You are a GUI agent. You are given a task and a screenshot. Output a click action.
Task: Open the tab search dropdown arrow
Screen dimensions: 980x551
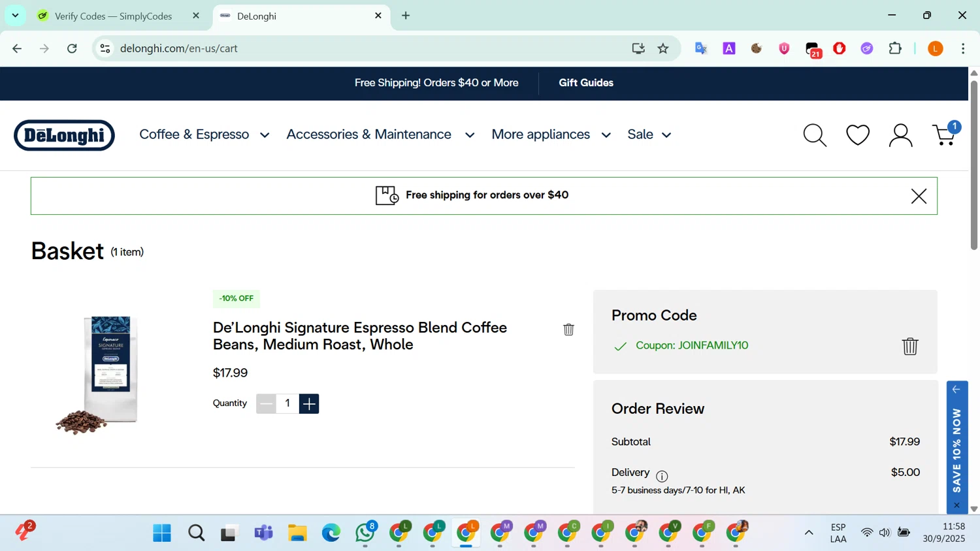tap(15, 16)
